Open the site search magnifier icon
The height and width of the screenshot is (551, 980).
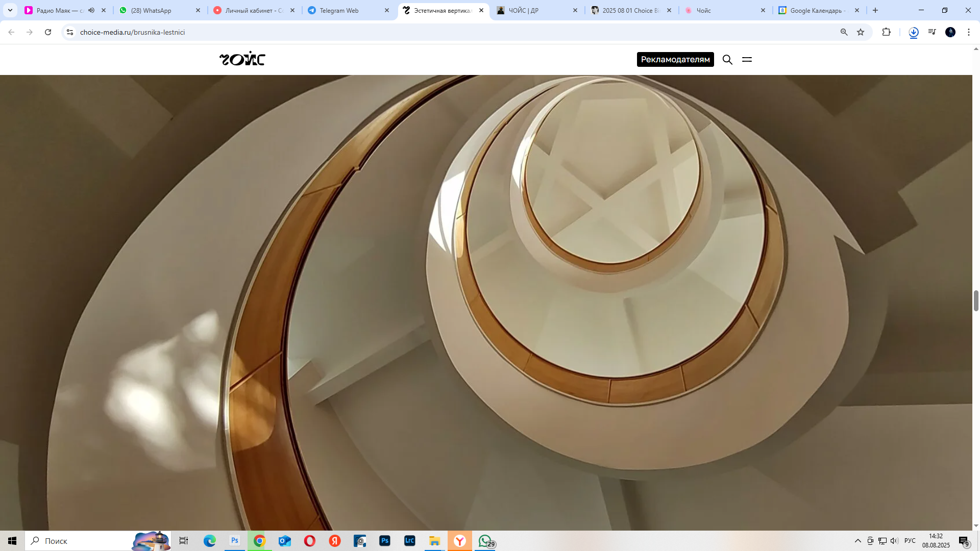[x=727, y=60]
